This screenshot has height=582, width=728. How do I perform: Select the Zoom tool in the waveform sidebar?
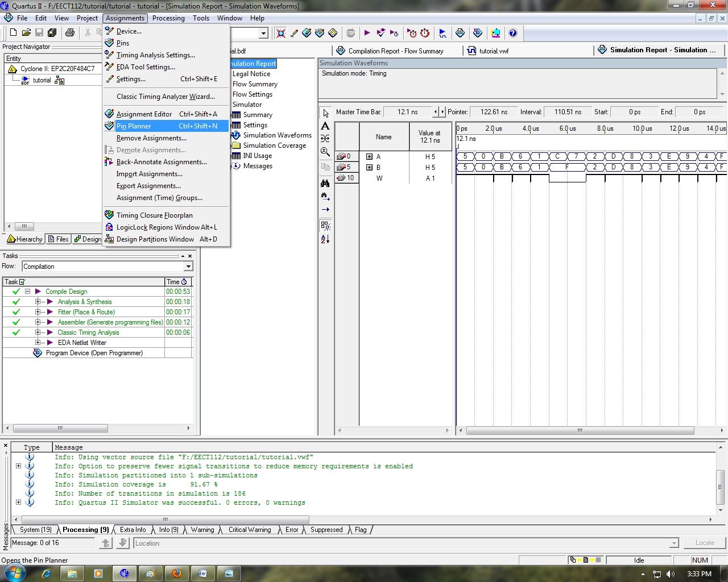tap(325, 151)
